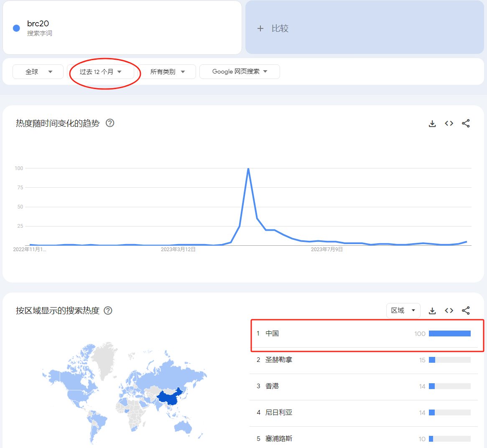Screen dimensions: 487x448
Task: Click the plus icon beside 比较
Action: (x=260, y=28)
